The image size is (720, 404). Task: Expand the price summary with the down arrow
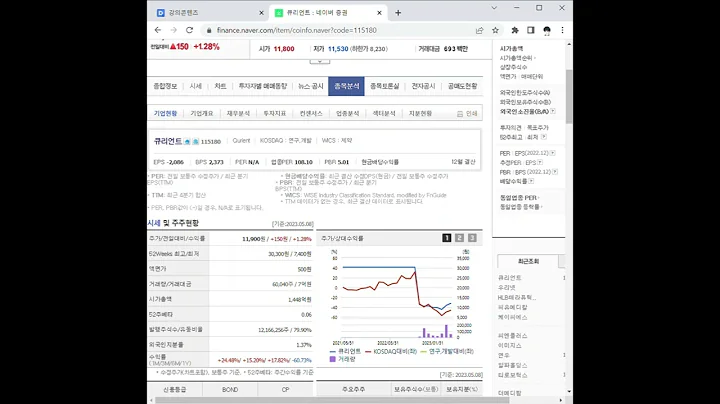point(320,61)
